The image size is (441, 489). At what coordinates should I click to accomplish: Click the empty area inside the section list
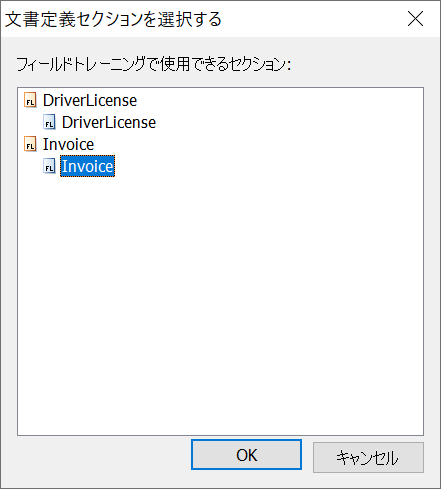pos(220,300)
